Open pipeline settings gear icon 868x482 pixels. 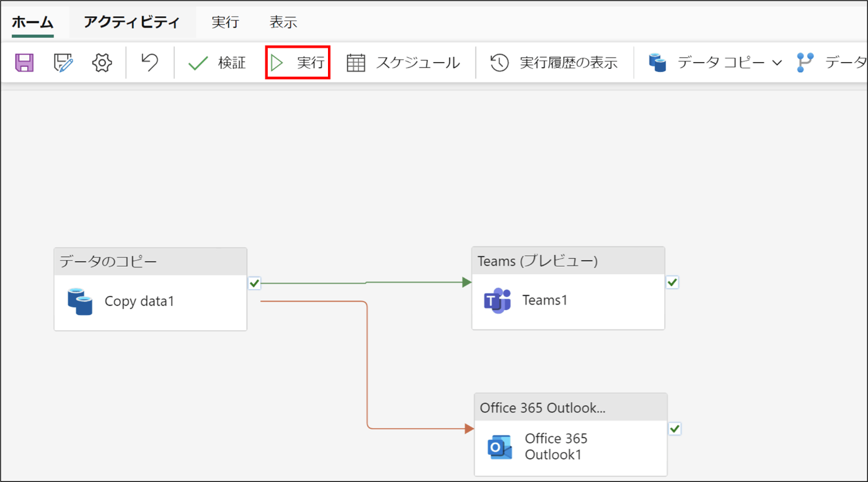102,63
